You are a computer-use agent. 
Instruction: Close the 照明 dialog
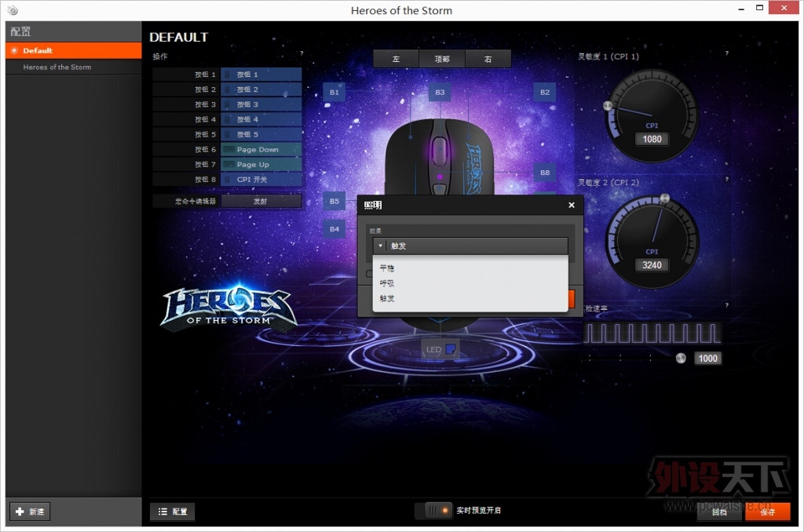coord(572,205)
